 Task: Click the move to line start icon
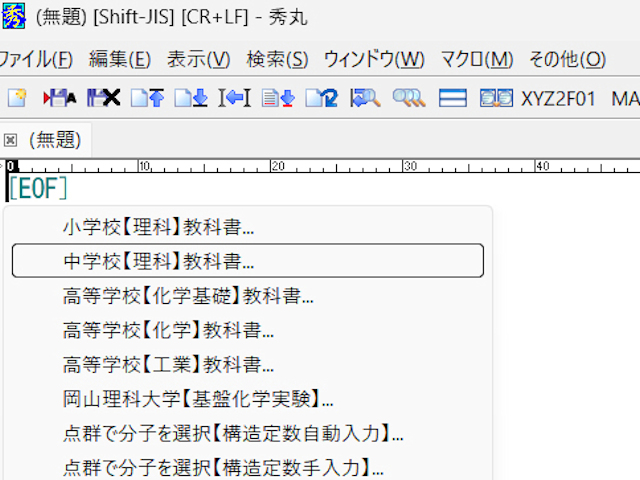[234, 98]
